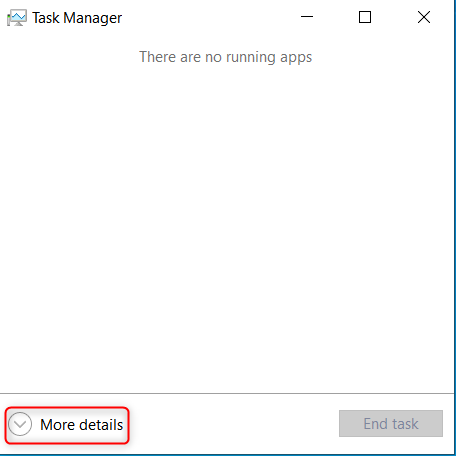Open More details view

pyautogui.click(x=67, y=425)
